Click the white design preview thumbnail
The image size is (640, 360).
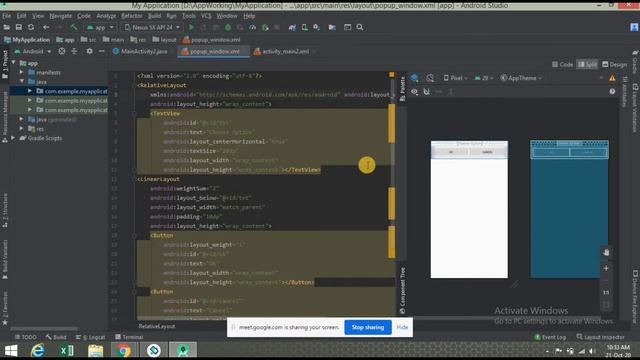[469, 209]
